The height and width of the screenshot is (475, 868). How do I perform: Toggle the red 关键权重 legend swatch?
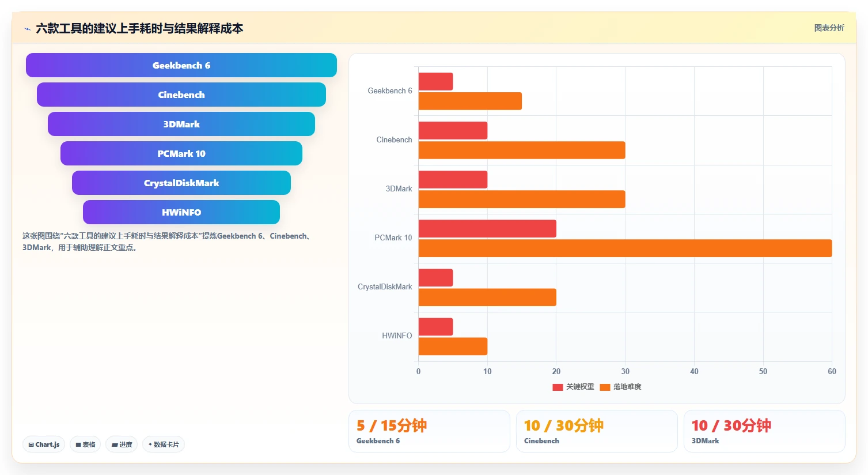tap(558, 387)
